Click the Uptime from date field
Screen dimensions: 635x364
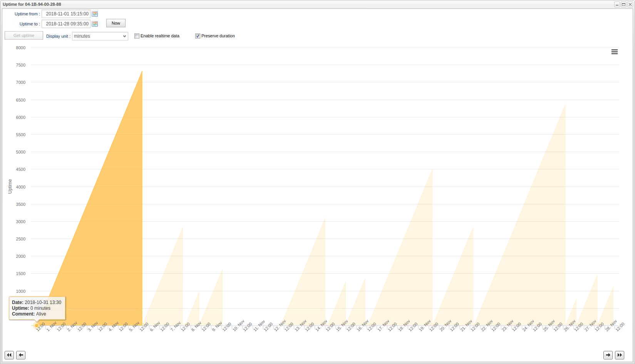point(66,14)
